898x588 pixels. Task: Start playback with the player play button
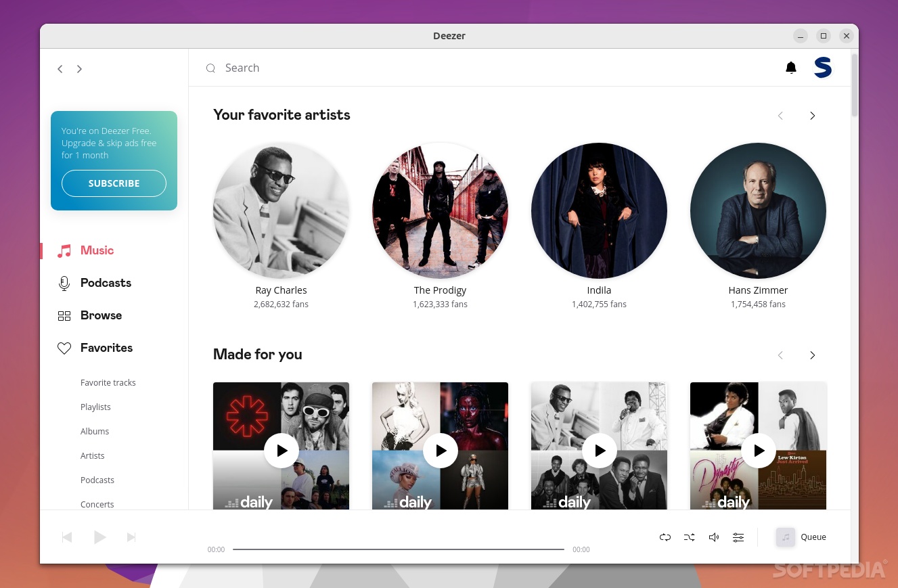tap(99, 537)
